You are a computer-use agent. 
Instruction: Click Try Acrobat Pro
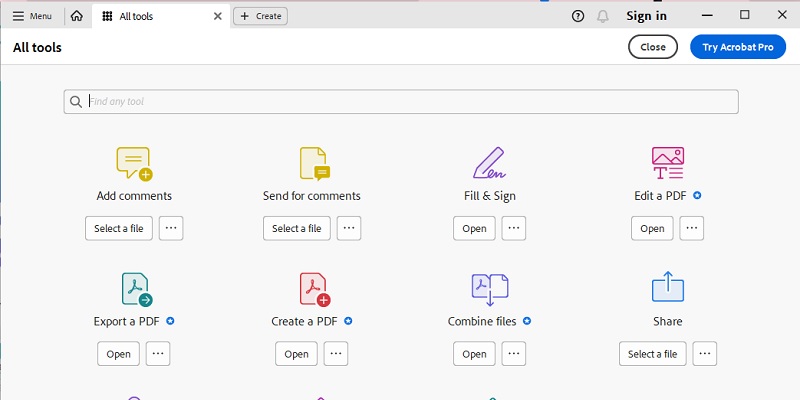coord(738,47)
